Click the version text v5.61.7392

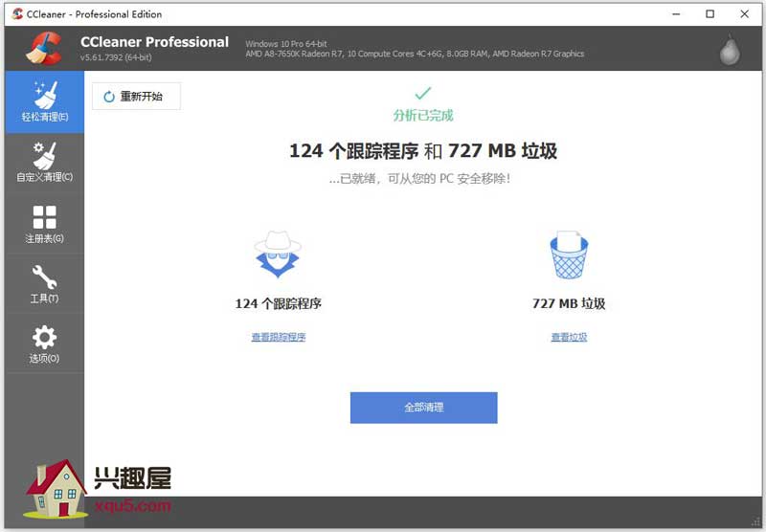(116, 57)
